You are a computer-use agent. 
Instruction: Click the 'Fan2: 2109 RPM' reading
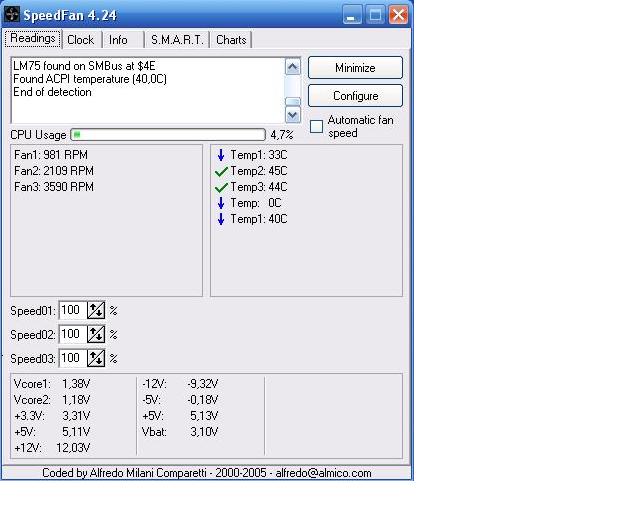[x=54, y=171]
